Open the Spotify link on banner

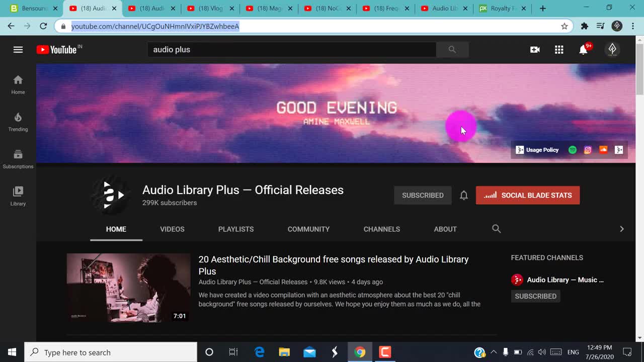tap(573, 150)
